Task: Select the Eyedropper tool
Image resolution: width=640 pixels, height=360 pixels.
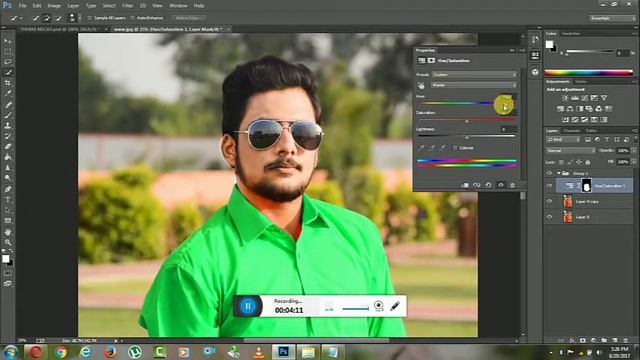Action: point(8,93)
